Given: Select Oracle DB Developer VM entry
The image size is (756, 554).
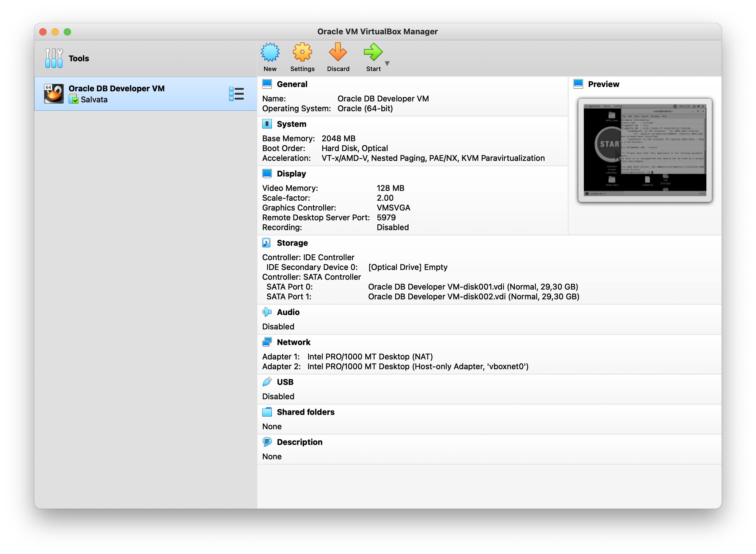Looking at the screenshot, I should (146, 94).
